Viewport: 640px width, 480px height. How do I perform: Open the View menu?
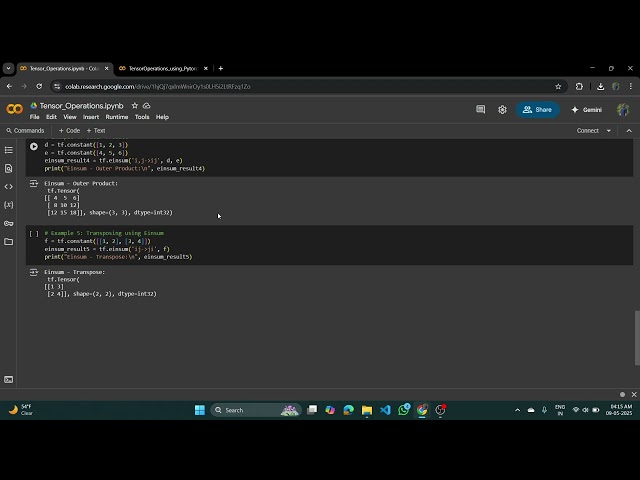pos(70,117)
